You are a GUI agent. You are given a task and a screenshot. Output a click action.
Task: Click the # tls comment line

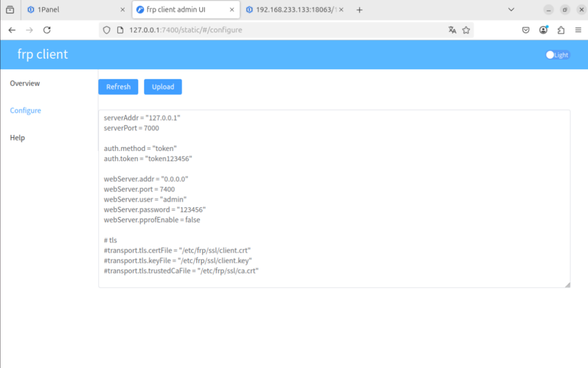pos(110,240)
